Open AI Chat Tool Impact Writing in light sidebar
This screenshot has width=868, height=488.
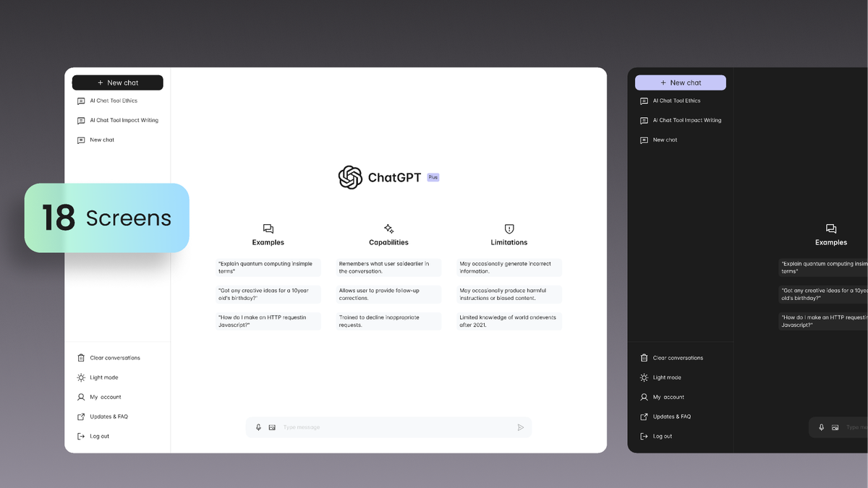[x=123, y=121]
